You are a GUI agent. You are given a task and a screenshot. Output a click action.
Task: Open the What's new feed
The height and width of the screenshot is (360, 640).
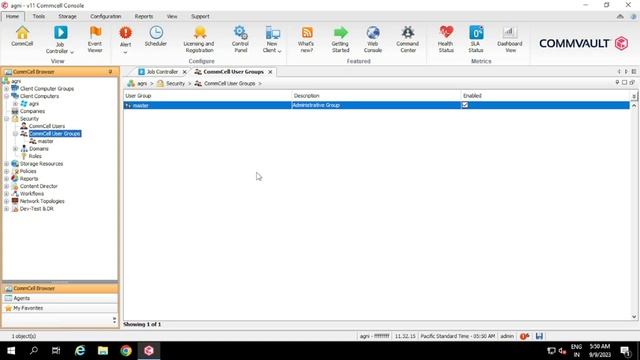pyautogui.click(x=306, y=40)
